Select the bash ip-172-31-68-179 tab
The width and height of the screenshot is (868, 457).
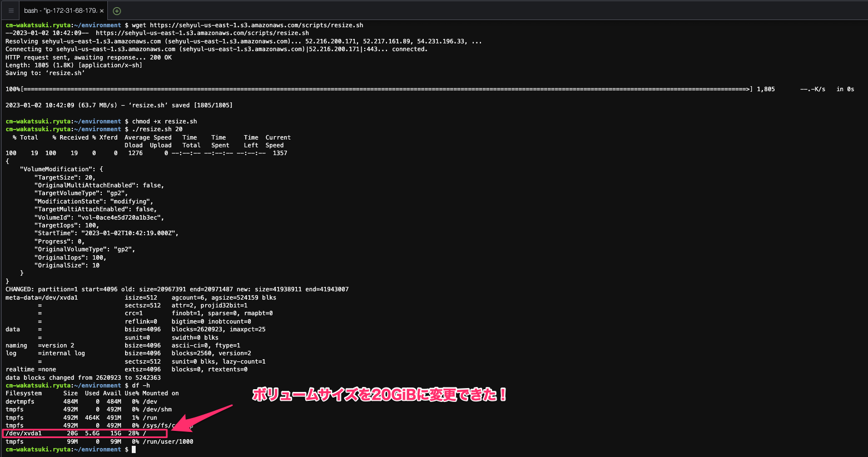pyautogui.click(x=61, y=11)
